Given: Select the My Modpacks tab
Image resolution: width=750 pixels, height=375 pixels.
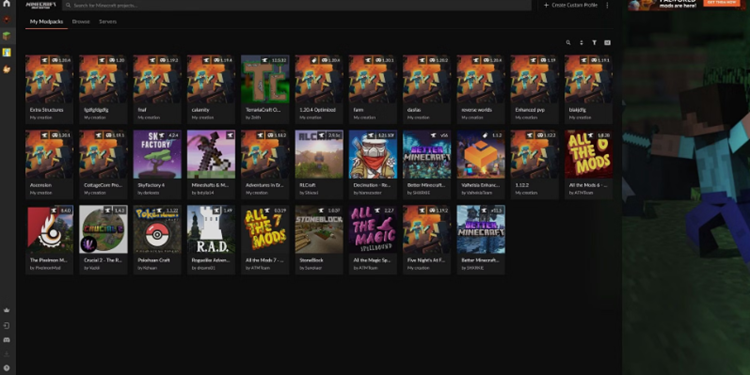Looking at the screenshot, I should 46,22.
